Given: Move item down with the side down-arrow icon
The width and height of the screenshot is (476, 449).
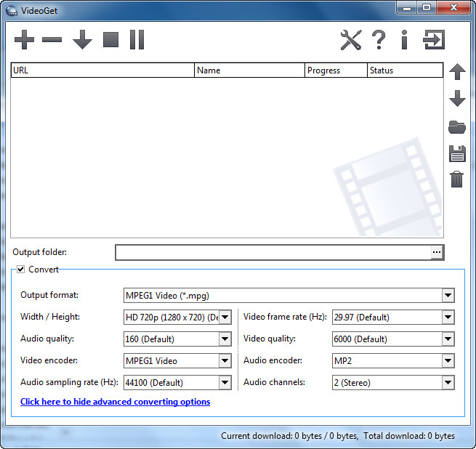Looking at the screenshot, I should pos(457,98).
